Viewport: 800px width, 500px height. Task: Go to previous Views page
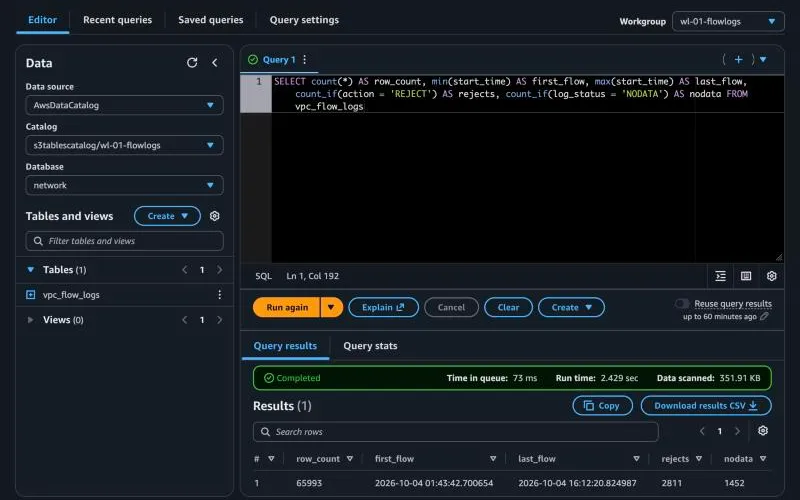pos(185,319)
